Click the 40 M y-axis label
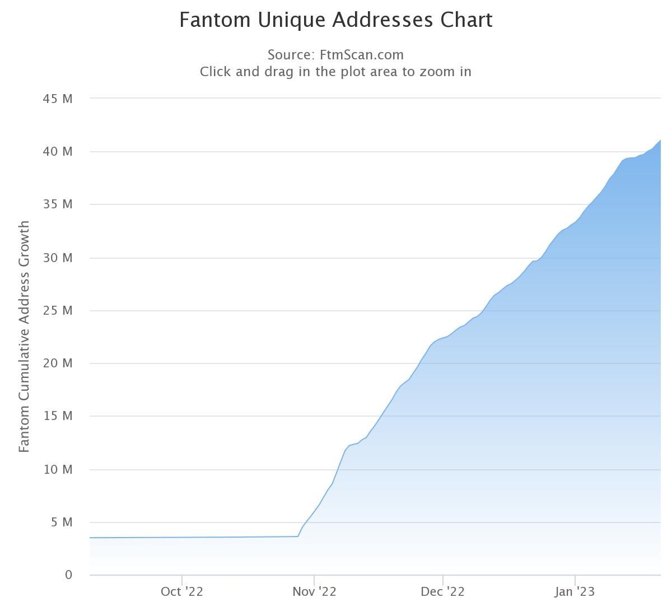This screenshot has width=672, height=616. click(x=58, y=152)
